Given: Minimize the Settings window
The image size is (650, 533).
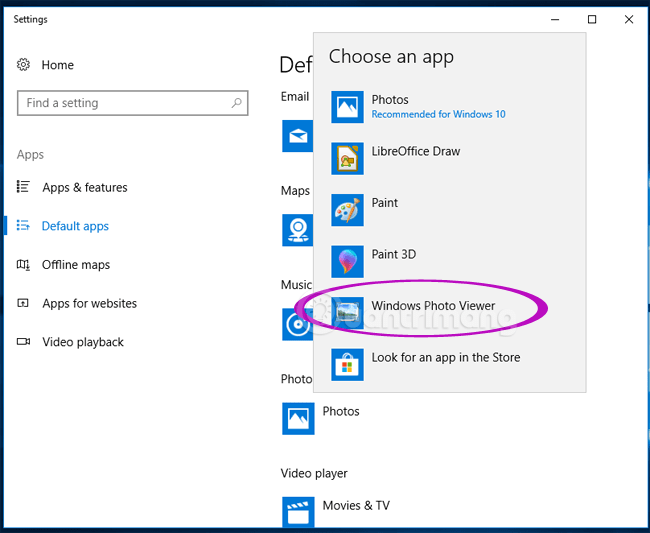Looking at the screenshot, I should coord(555,19).
